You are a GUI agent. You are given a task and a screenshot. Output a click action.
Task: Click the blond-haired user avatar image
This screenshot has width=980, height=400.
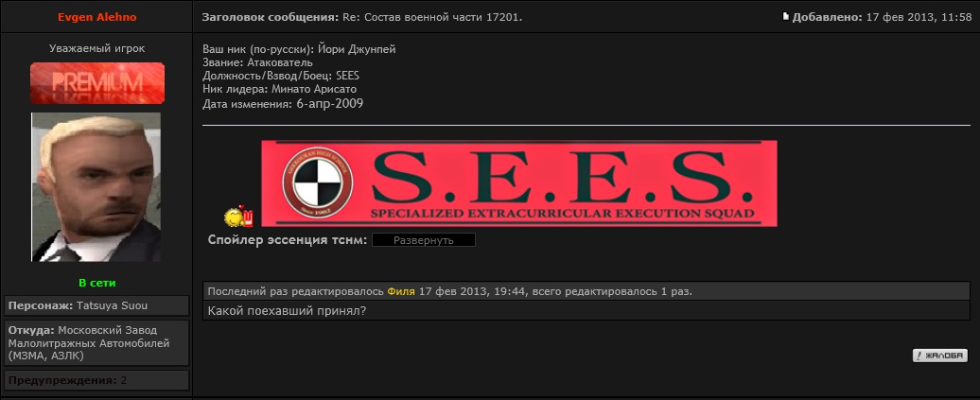96,187
